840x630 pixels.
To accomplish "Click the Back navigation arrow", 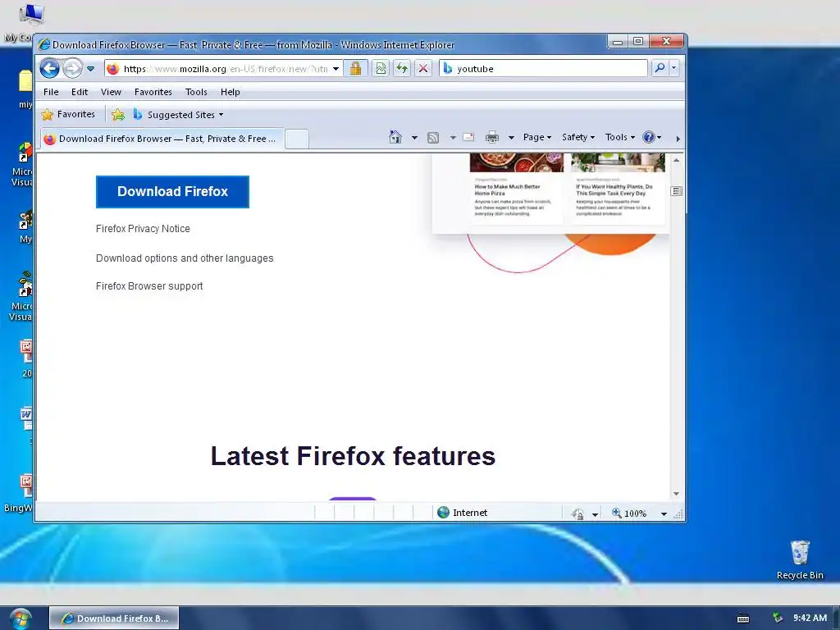I will pyautogui.click(x=49, y=69).
